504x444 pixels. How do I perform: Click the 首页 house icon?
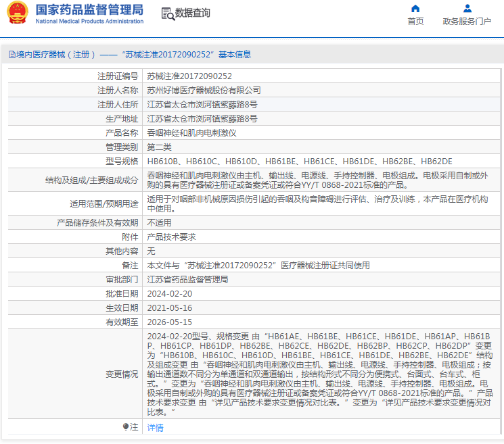pyautogui.click(x=415, y=9)
